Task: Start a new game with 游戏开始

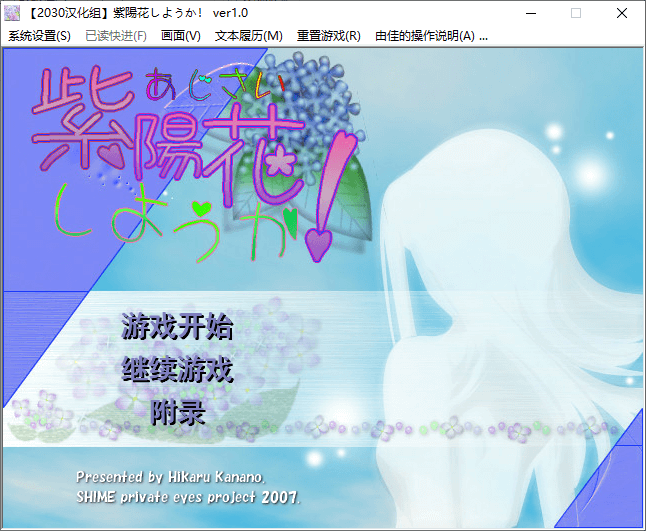Action: tap(177, 327)
